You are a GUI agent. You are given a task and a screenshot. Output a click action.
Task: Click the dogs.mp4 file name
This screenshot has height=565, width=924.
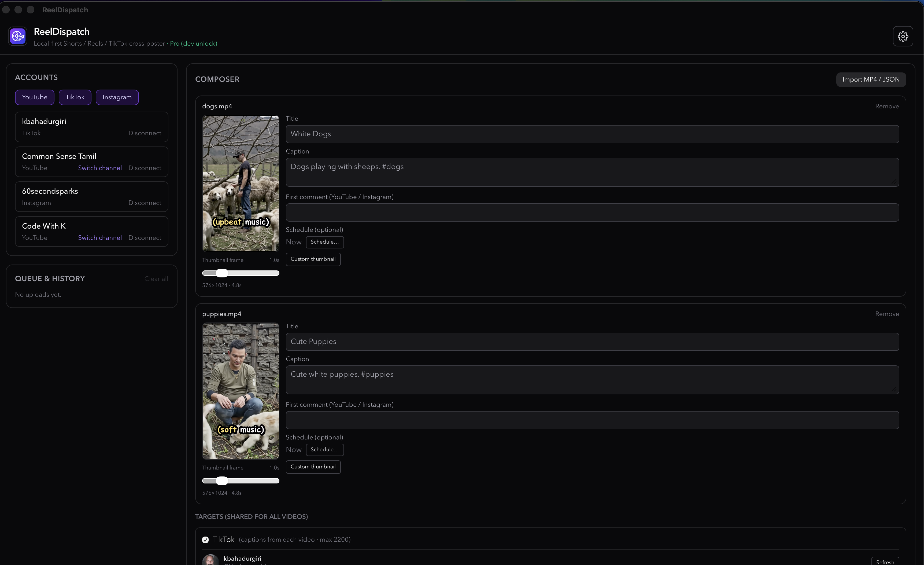pos(217,107)
